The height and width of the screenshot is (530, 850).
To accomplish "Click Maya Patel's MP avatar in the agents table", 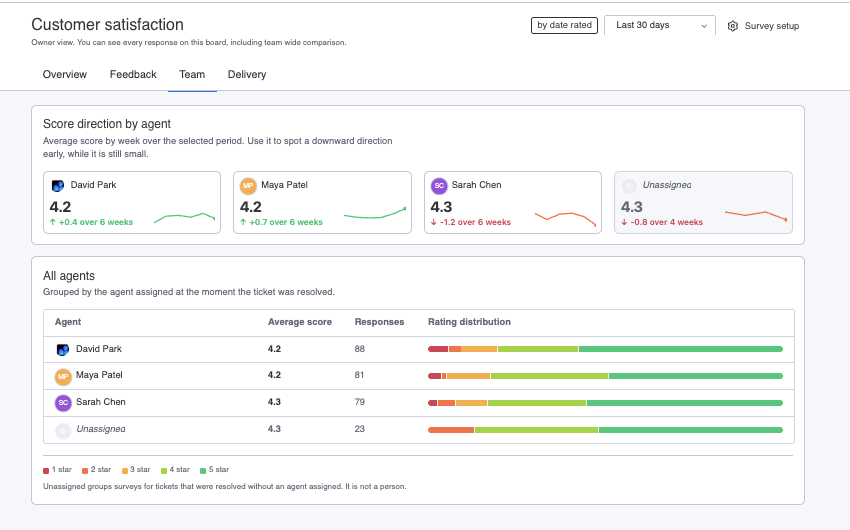I will (63, 376).
